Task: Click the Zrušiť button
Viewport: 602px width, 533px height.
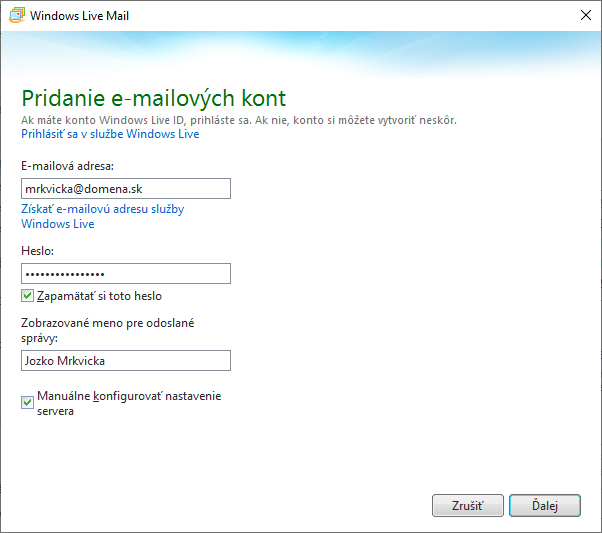Action: 468,505
